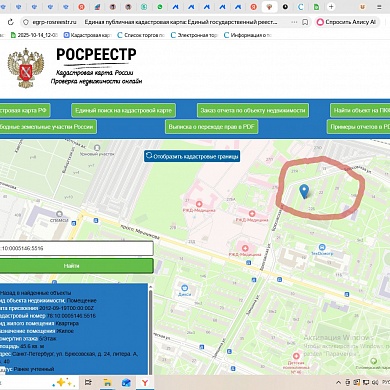The image size is (390, 390).
Task: Expand hidden system tray icons chevron
Action: pos(338,382)
